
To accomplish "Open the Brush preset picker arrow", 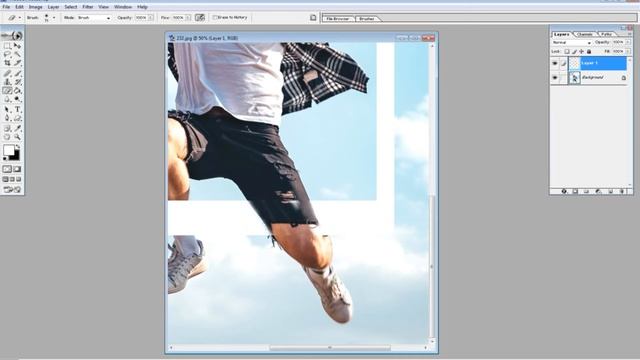I will click(x=54, y=18).
